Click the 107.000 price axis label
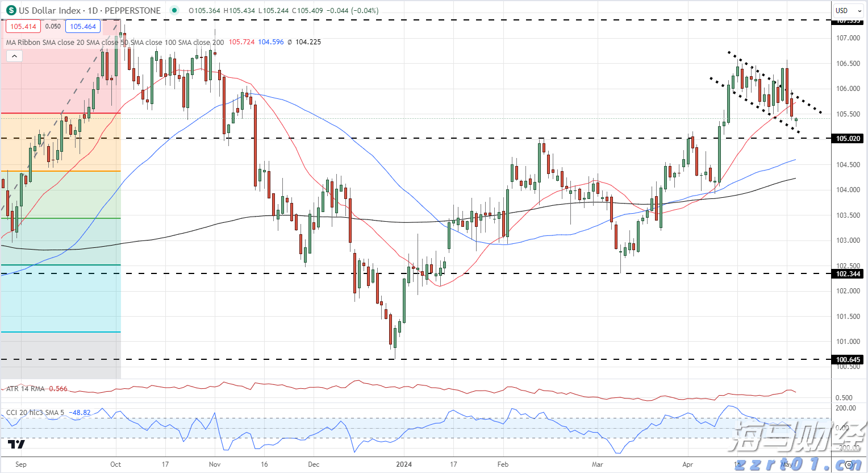Viewport: 868px width, 473px height. click(x=848, y=38)
